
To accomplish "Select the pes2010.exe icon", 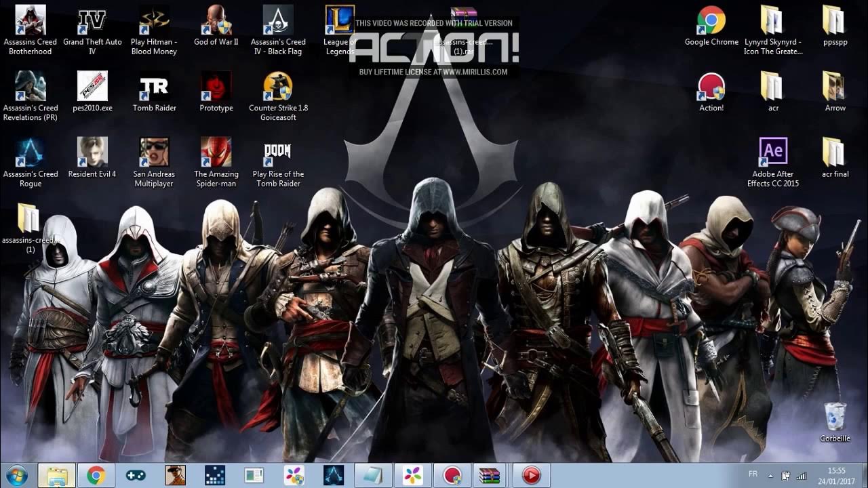I will [92, 92].
